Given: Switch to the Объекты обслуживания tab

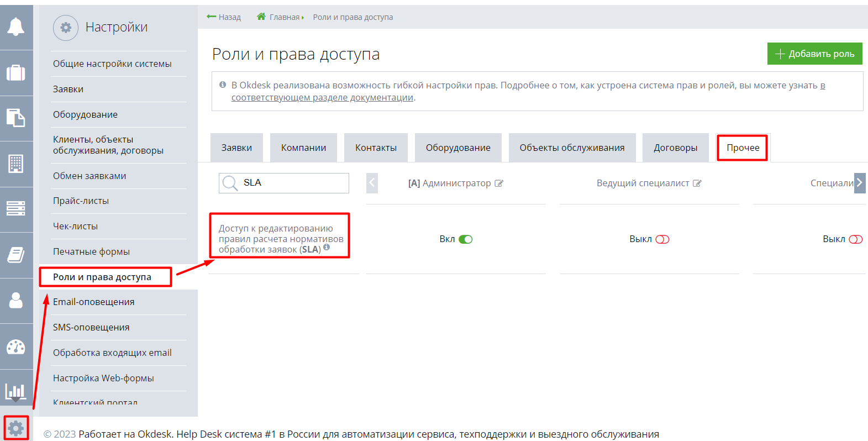Looking at the screenshot, I should click(572, 148).
